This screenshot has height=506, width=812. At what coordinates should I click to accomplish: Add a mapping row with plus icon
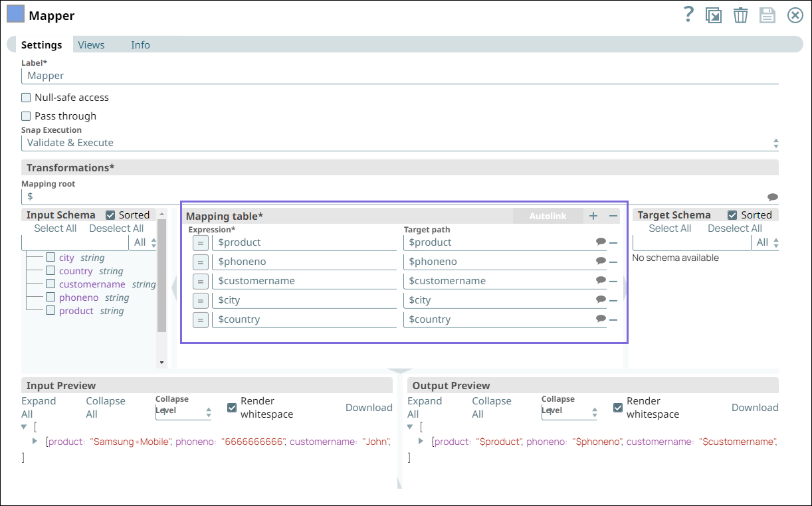[593, 216]
